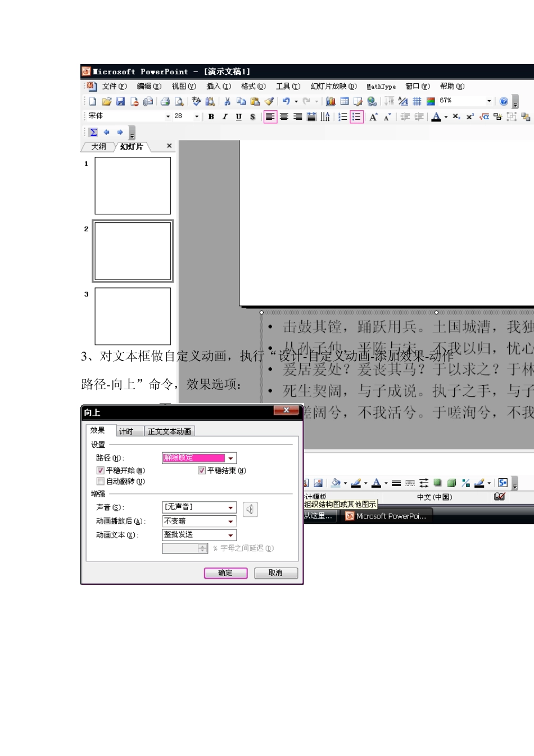Open the 插入 menu

click(x=218, y=86)
